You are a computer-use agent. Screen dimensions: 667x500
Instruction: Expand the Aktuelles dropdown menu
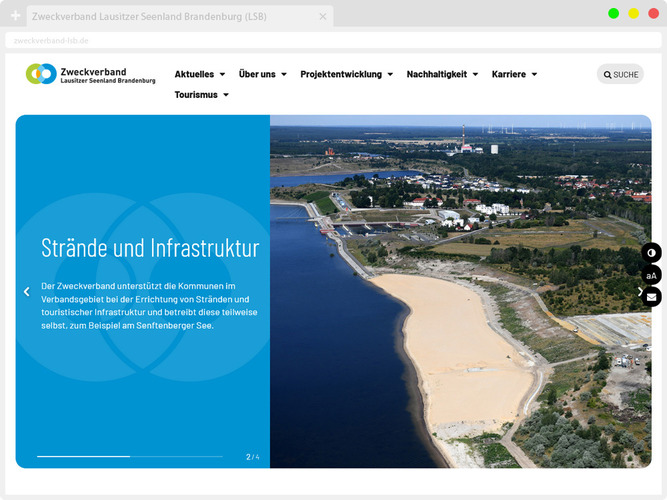[199, 74]
